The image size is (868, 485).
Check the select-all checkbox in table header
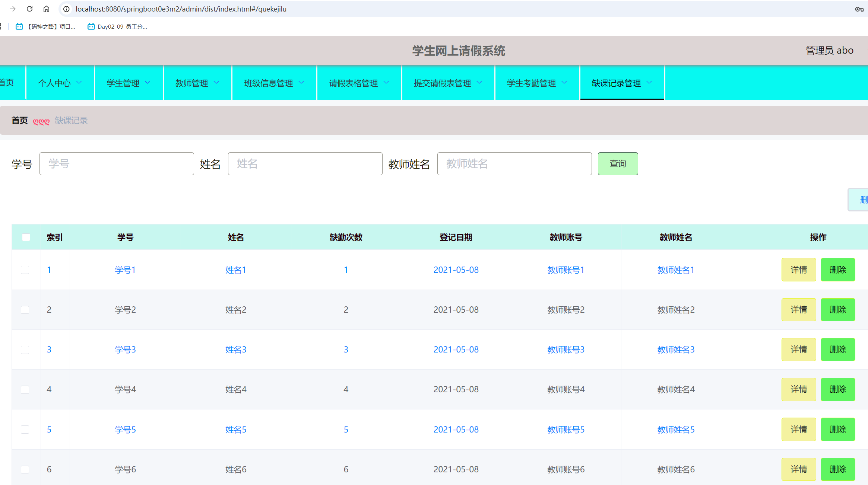26,237
